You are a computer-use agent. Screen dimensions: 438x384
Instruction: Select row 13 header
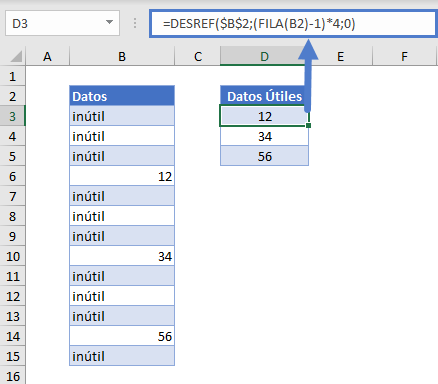tap(13, 316)
